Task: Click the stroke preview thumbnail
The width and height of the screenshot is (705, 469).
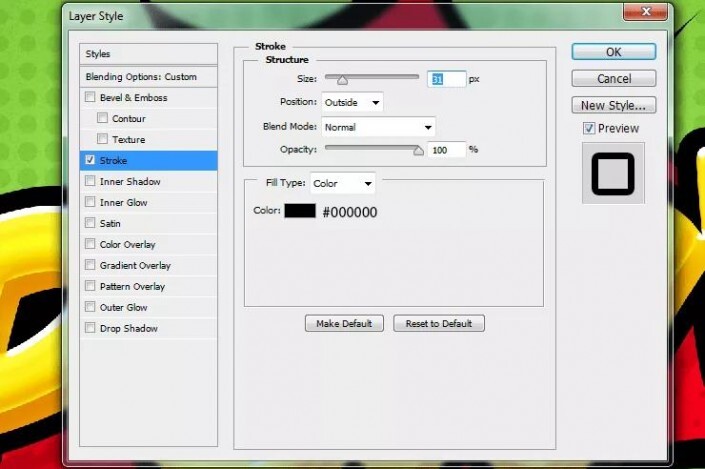Action: (x=613, y=174)
